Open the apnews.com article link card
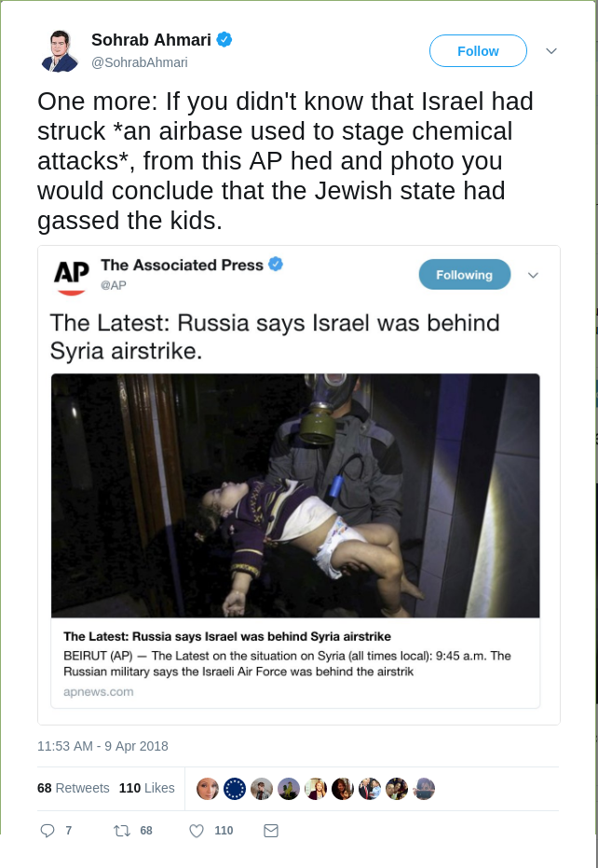 point(295,663)
